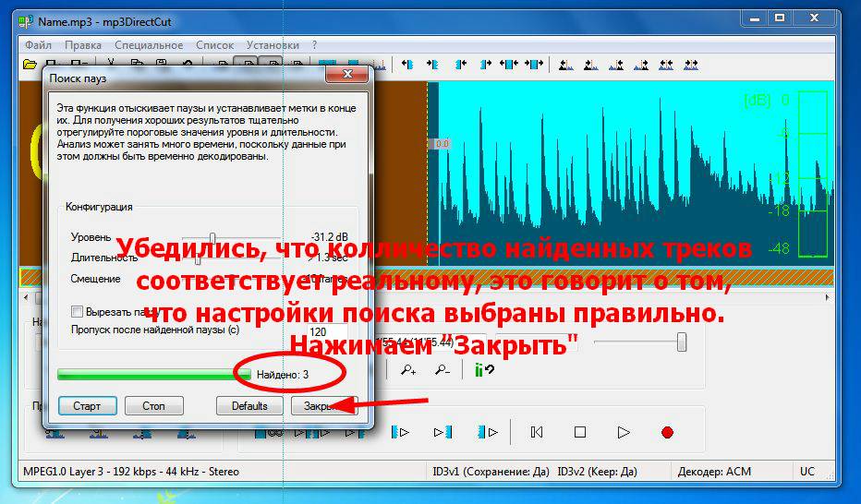Click 'ID3v1 (Сохранение: Да)' in status bar
This screenshot has height=504, width=861.
(491, 471)
